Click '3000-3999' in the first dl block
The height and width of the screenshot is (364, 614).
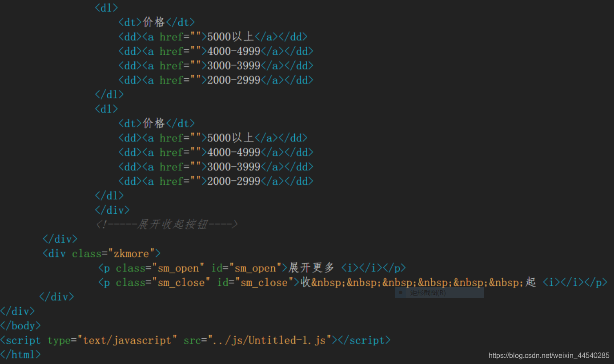click(x=234, y=66)
